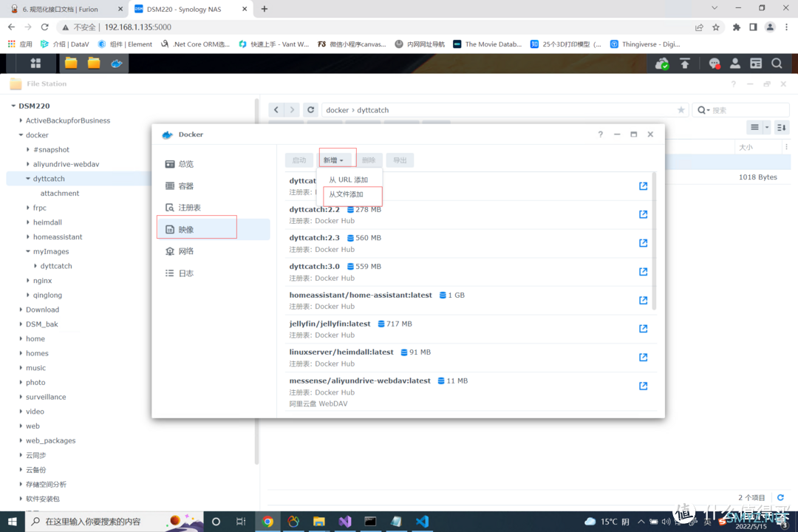Screen dimensions: 798x532
Task: Click the 启动 launch button
Action: point(299,160)
